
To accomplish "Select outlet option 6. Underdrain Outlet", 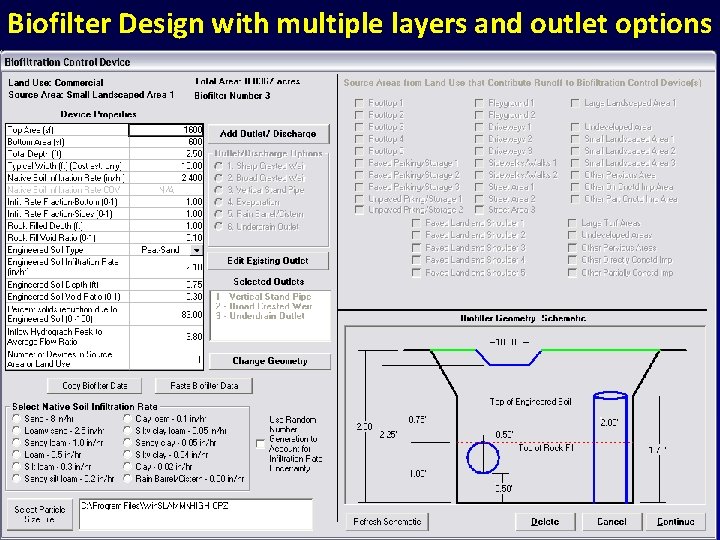I will (219, 226).
